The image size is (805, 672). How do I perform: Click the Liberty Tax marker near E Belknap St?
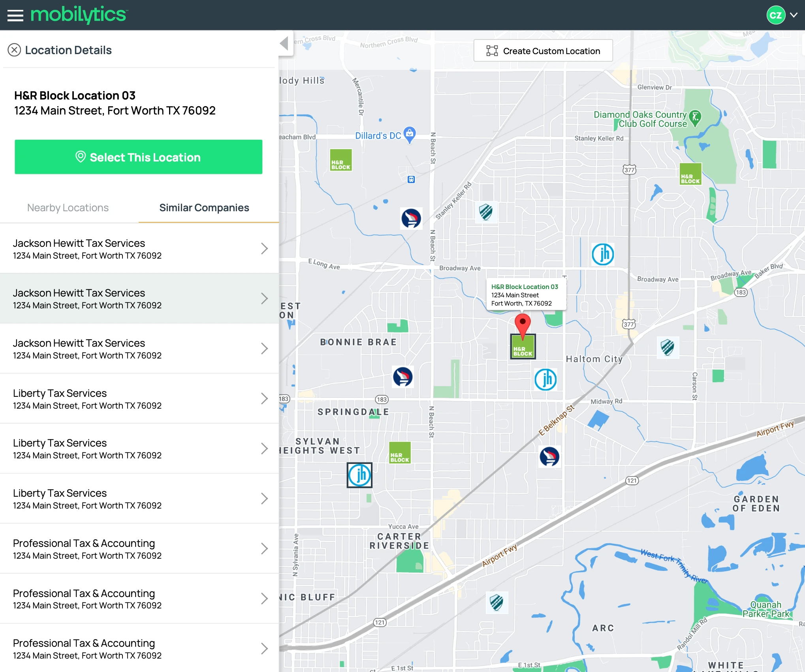tap(549, 456)
